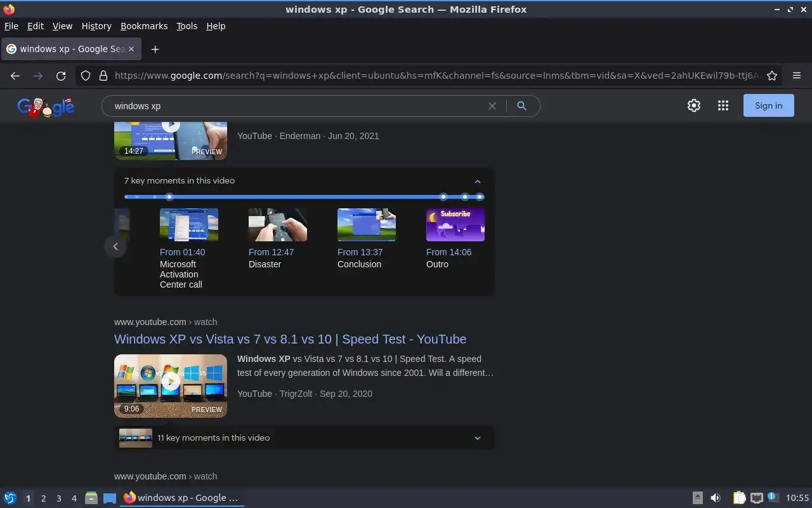Open the start menu icon on taskbar
Image resolution: width=812 pixels, height=508 pixels.
tap(10, 498)
